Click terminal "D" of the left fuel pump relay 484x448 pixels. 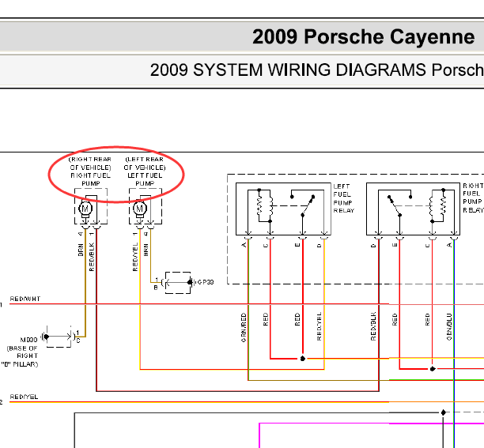(320, 246)
